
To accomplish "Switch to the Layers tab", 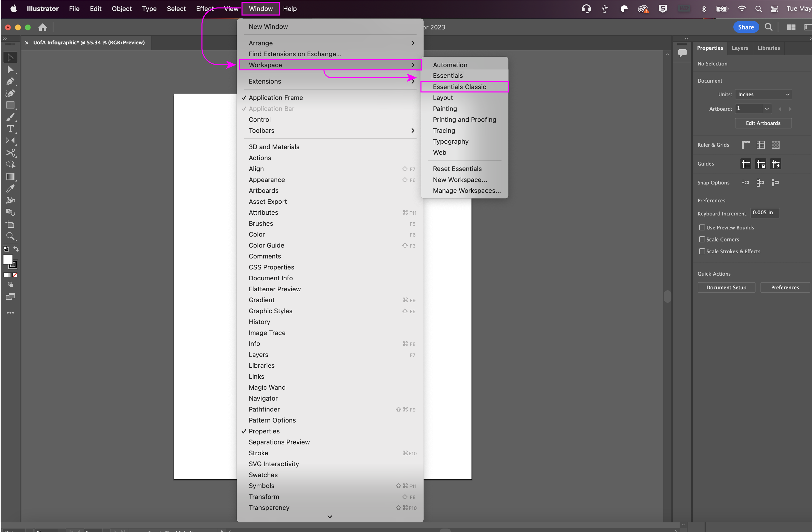I will (x=740, y=48).
